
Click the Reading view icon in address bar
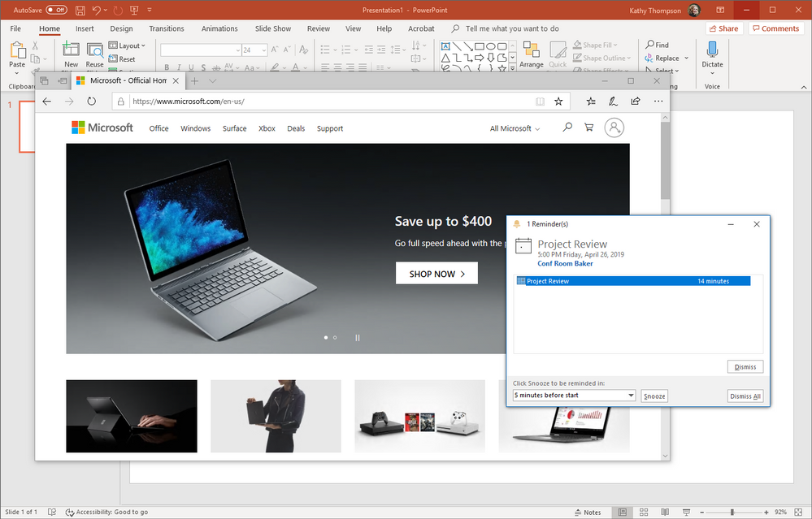pos(541,102)
